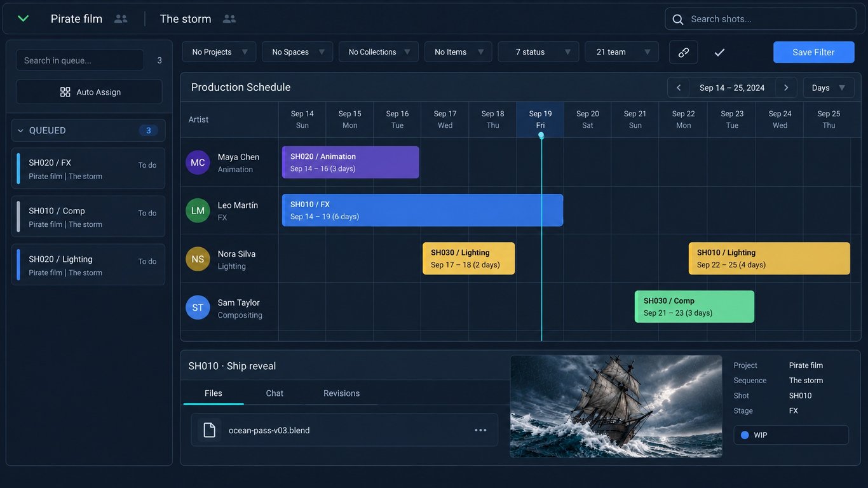This screenshot has height=488, width=868.
Task: Switch to the Chat tab
Action: tap(275, 393)
